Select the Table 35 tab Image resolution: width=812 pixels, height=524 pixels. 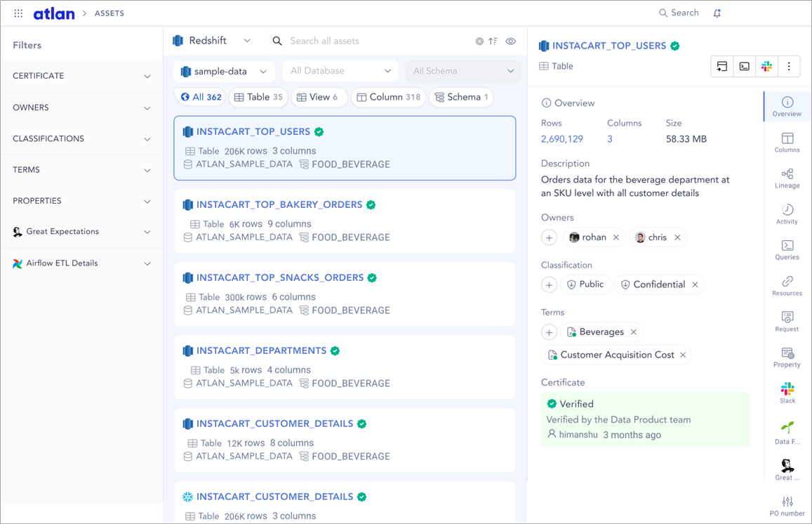[x=258, y=97]
